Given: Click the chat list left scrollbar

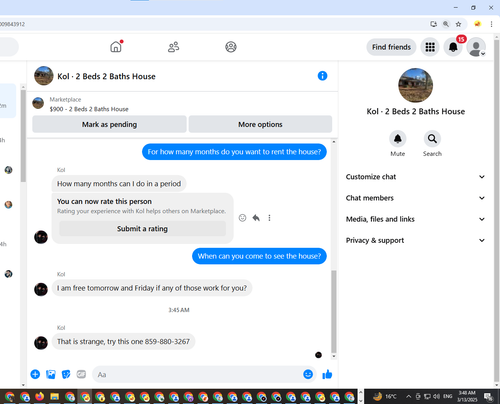Looking at the screenshot, I should (23, 136).
